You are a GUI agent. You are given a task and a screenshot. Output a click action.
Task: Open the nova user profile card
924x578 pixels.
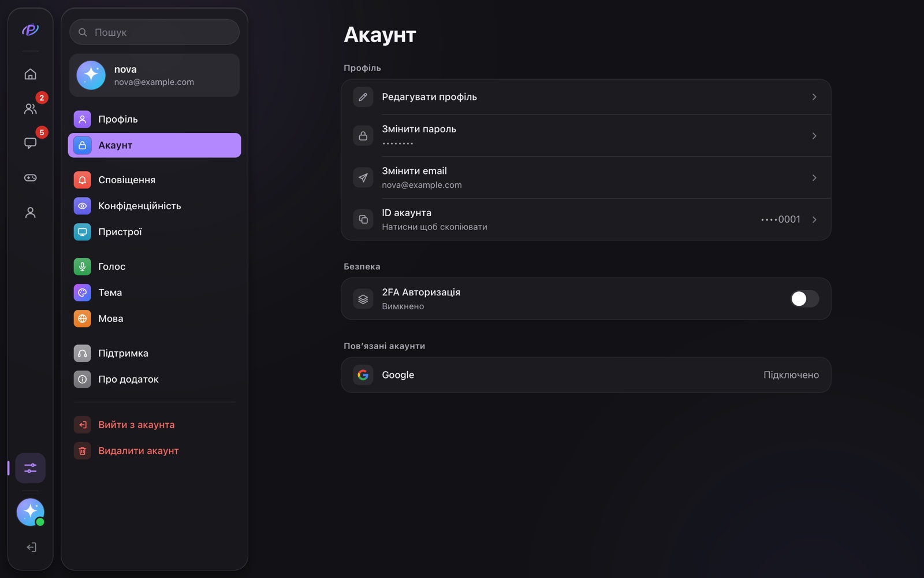155,75
